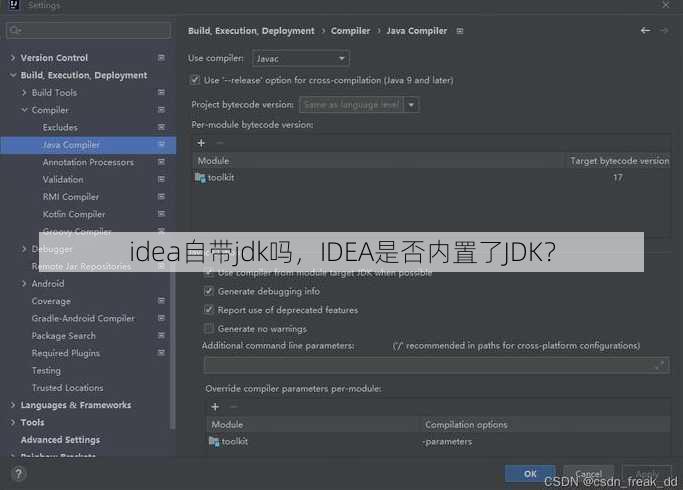Click project-level icon beside Package Search

[161, 336]
